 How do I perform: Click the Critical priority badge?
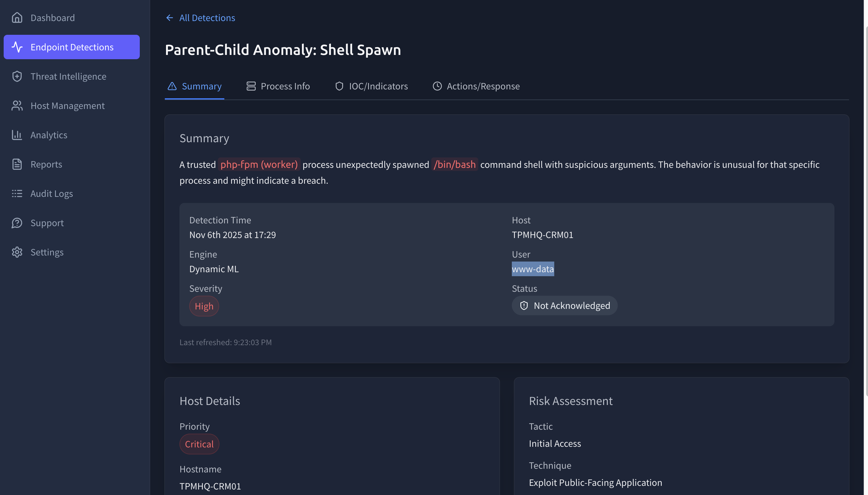[199, 444]
